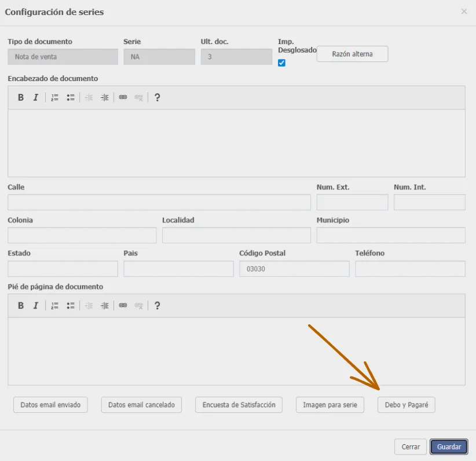
Task: Focus the Encabezado de documento text area
Action: (236, 143)
